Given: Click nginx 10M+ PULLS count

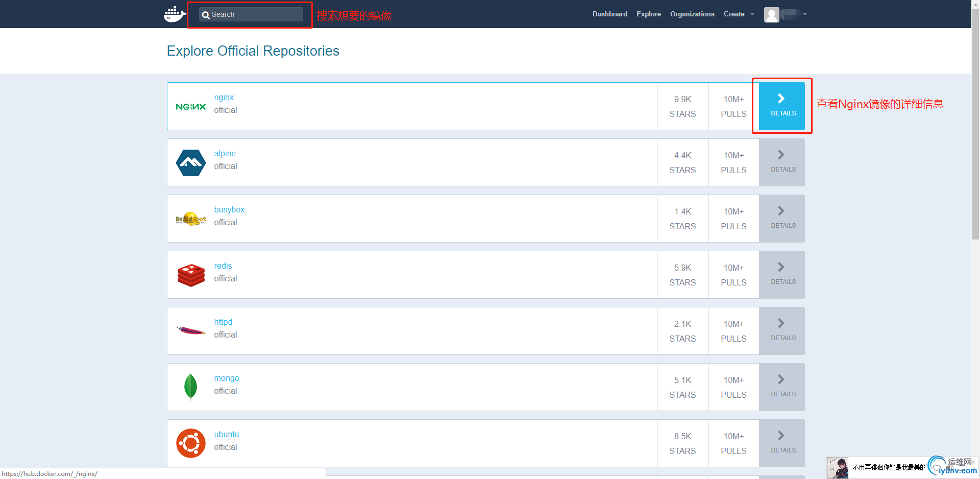Looking at the screenshot, I should (x=733, y=106).
